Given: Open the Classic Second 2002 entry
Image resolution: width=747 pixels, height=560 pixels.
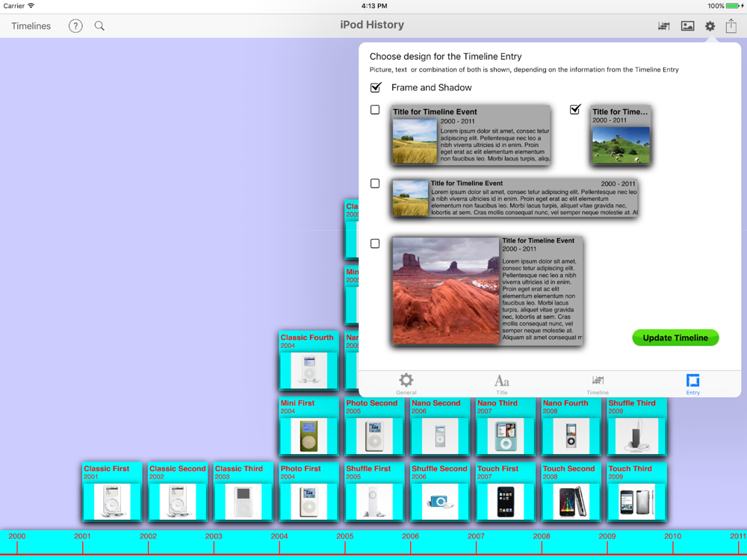Looking at the screenshot, I should (177, 491).
